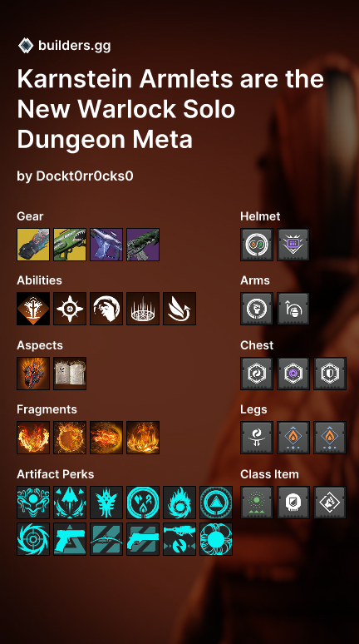
Task: Click the green shark-mouth weapon gear icon
Action: [x=70, y=245]
